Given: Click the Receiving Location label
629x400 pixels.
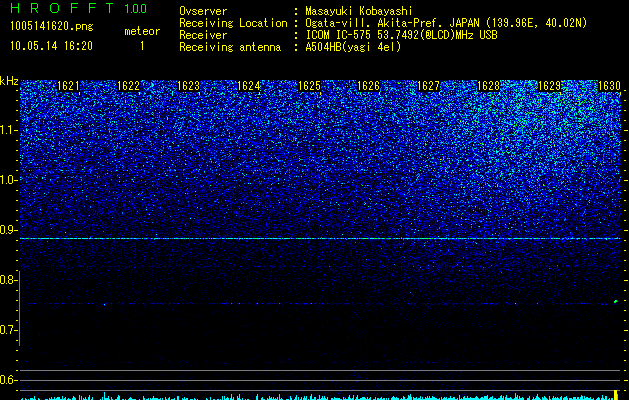Looking at the screenshot, I should coord(233,23).
